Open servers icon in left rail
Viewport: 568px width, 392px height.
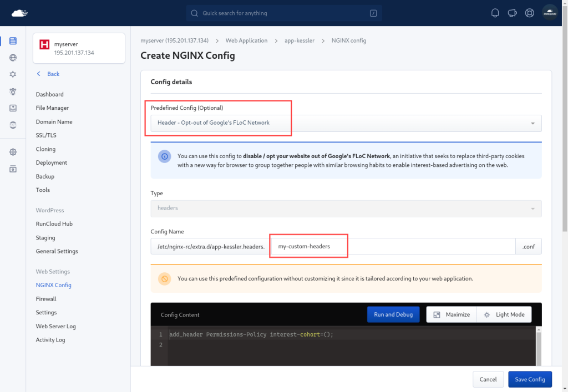pos(13,40)
